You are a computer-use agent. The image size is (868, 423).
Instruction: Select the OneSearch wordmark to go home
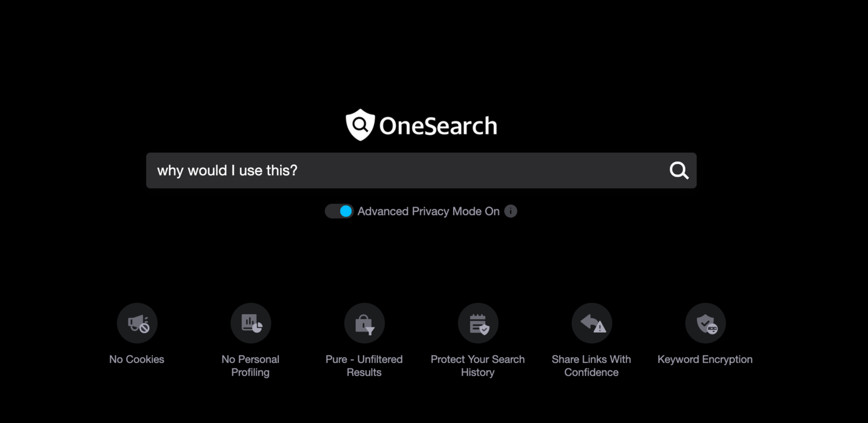[437, 125]
